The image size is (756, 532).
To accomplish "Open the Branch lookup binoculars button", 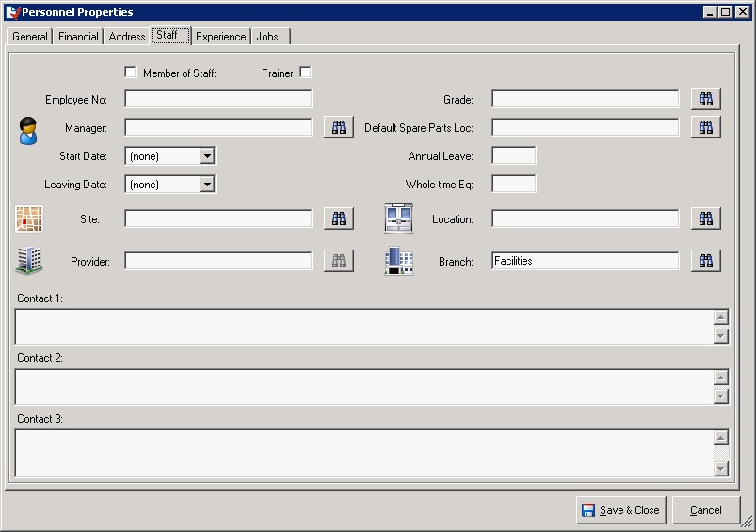I will point(705,261).
